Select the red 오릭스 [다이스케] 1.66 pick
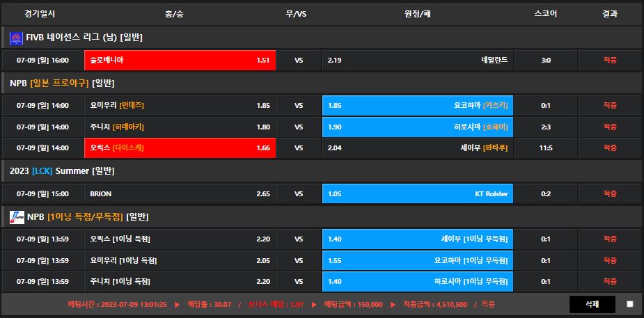 point(180,148)
